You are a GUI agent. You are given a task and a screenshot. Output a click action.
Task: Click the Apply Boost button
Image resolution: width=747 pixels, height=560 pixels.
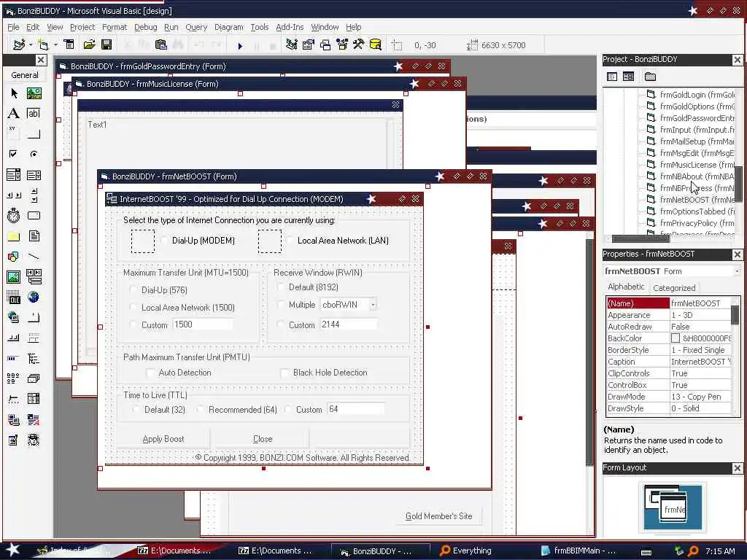pyautogui.click(x=163, y=439)
